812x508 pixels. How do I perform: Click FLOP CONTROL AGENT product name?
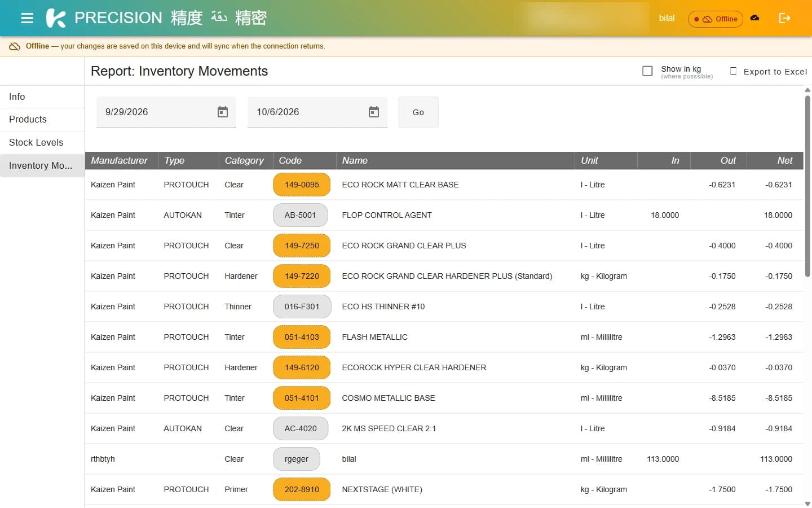[x=387, y=215]
